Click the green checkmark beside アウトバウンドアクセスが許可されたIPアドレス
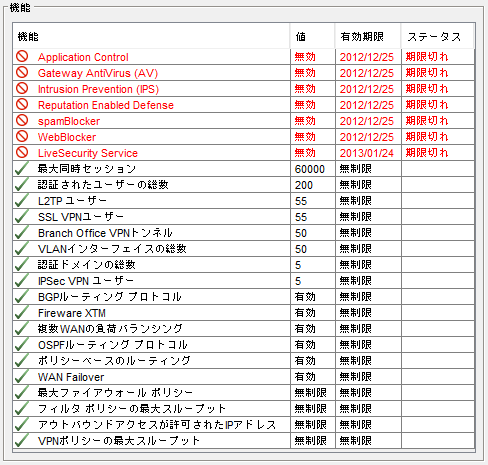Image resolution: width=488 pixels, height=465 pixels. tap(22, 424)
